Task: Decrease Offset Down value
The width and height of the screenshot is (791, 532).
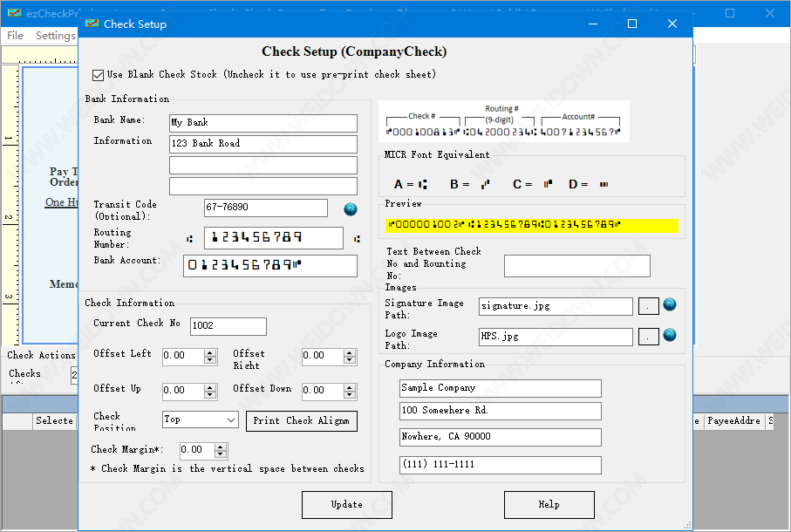Action: coord(350,395)
